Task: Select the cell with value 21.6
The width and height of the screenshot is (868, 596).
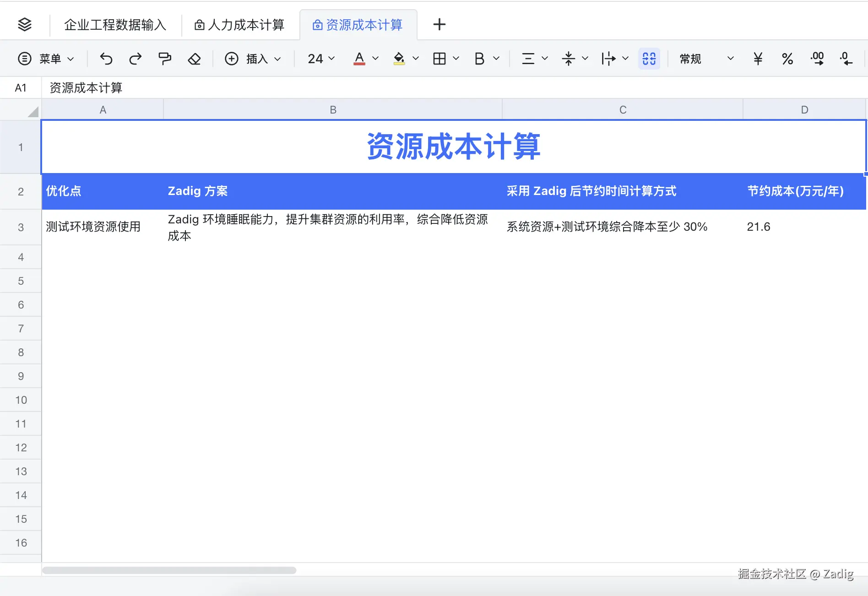Action: [x=804, y=228]
